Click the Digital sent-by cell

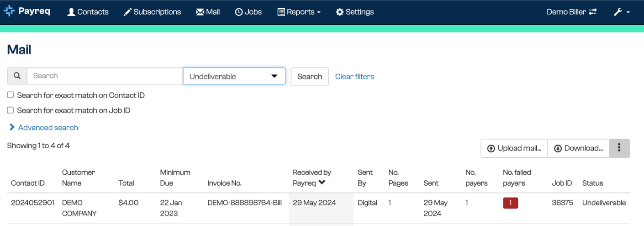point(368,203)
